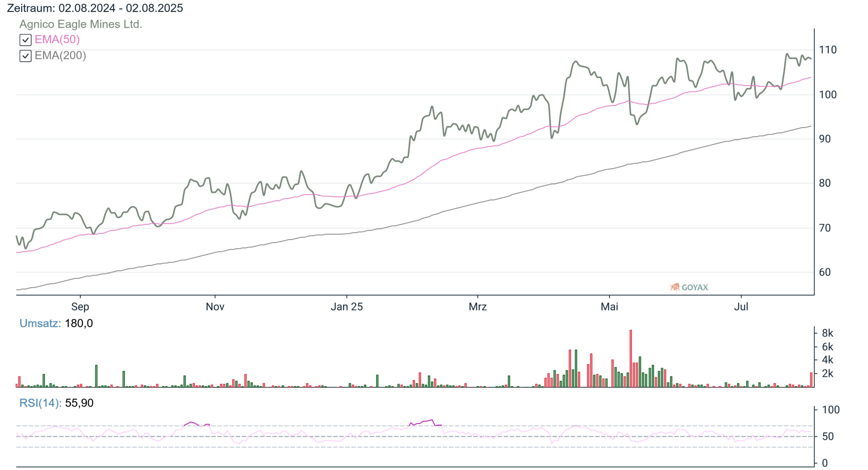Click the tallest red volume bar in May
This screenshot has width=868, height=470.
click(631, 358)
